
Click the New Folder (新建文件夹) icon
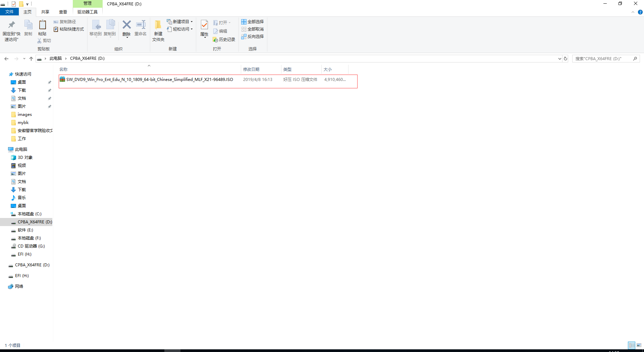[x=158, y=25]
